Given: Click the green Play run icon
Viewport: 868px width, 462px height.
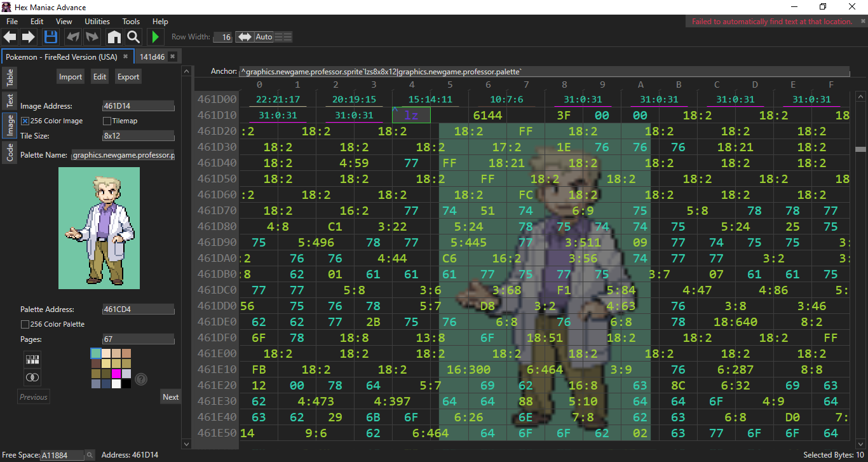Looking at the screenshot, I should coord(156,37).
